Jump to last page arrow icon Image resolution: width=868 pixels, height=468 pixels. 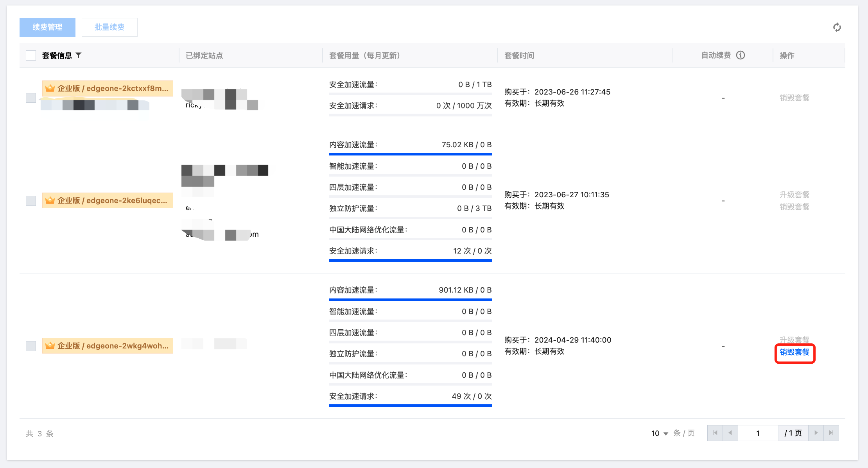point(831,433)
